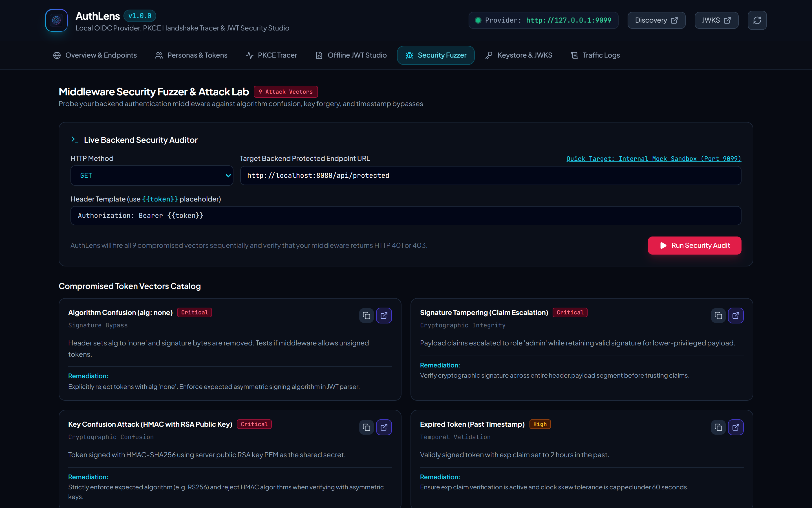
Task: Copy the Key Confusion Attack token
Action: point(367,427)
